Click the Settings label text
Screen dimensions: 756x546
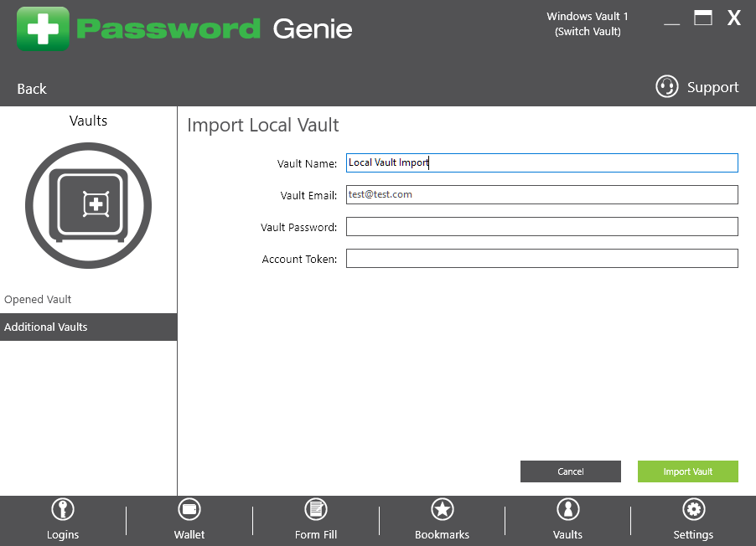click(x=693, y=534)
